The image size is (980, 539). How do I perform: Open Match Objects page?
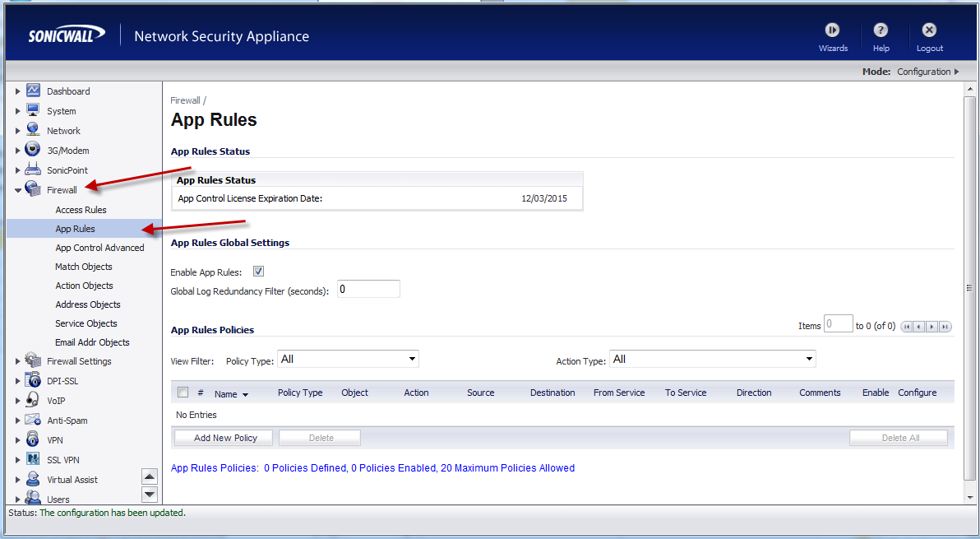click(x=84, y=267)
